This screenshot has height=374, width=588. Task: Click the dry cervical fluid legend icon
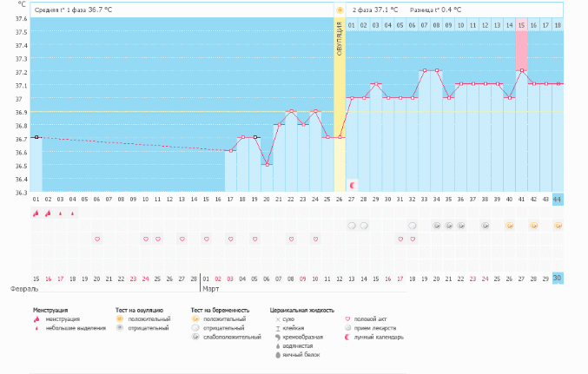[275, 319]
